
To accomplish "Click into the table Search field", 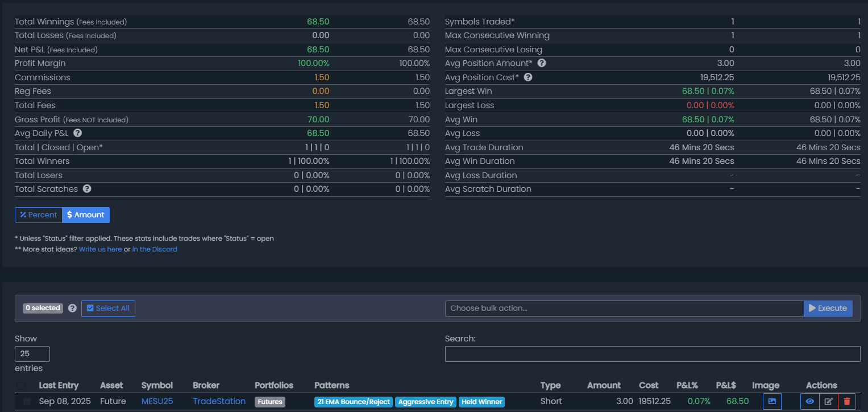I will (652, 354).
